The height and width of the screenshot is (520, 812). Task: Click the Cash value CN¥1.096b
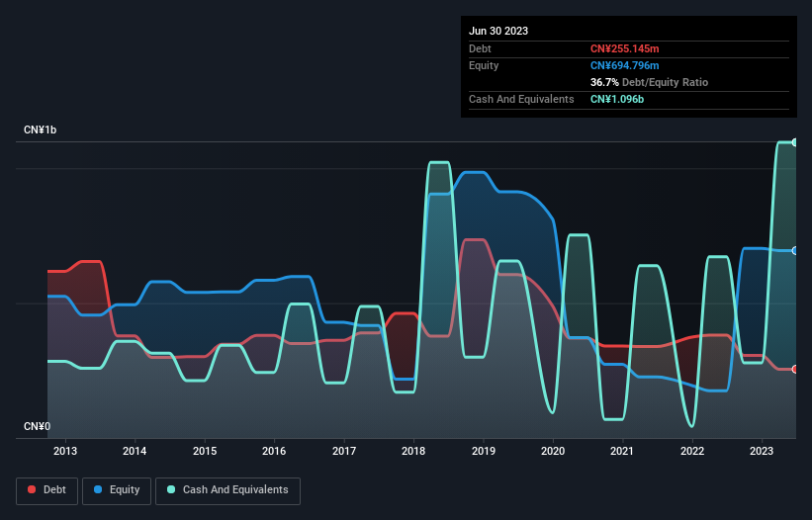pyautogui.click(x=617, y=99)
